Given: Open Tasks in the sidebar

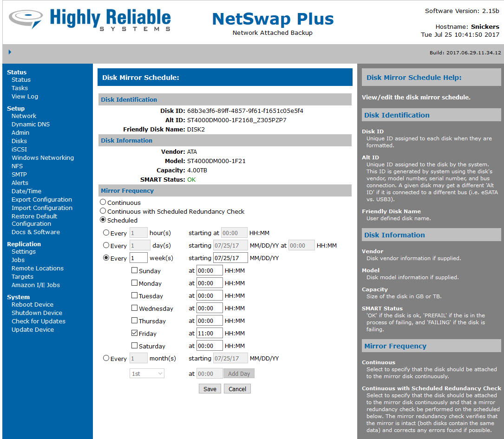Looking at the screenshot, I should pyautogui.click(x=20, y=88).
